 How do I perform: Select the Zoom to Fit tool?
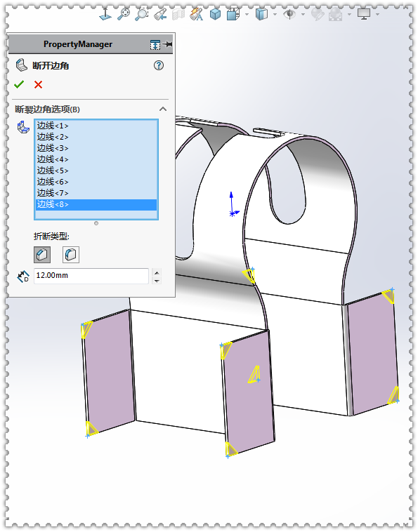[124, 14]
